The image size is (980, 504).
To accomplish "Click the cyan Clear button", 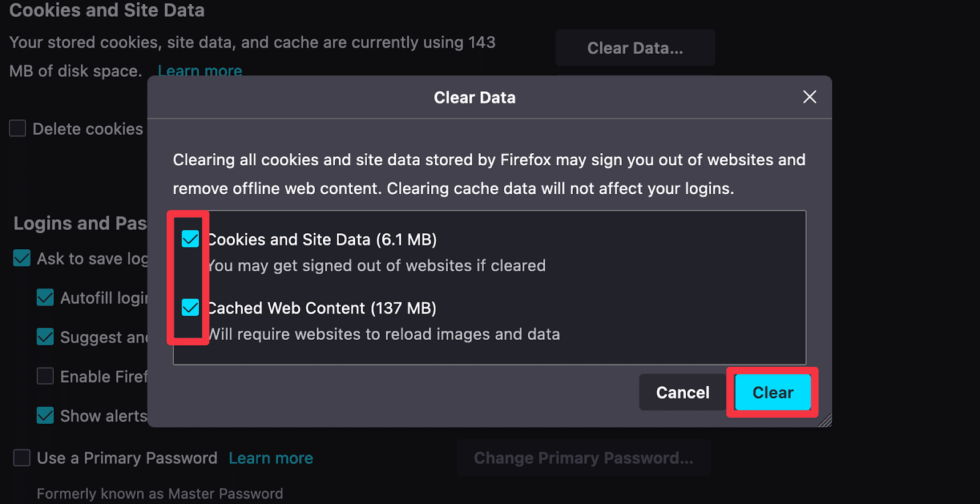I will tap(772, 393).
